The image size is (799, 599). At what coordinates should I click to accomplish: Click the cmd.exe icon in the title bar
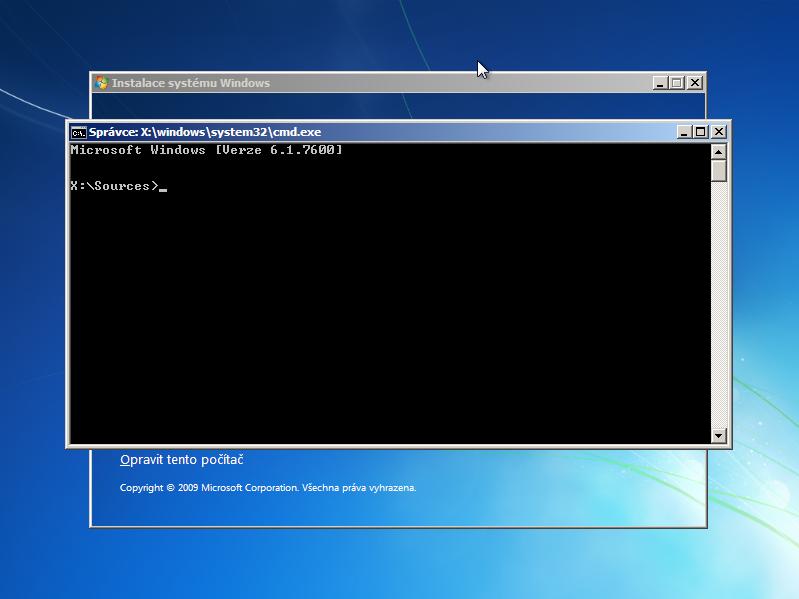pos(78,132)
